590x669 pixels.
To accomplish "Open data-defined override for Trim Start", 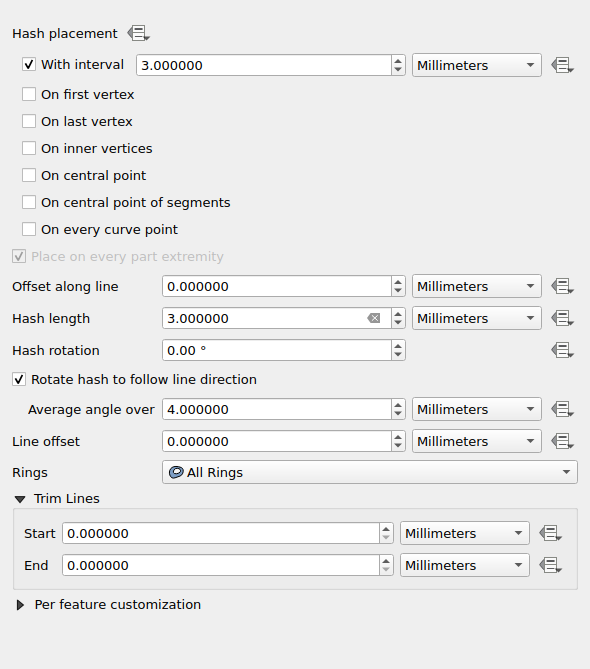I will (x=550, y=533).
